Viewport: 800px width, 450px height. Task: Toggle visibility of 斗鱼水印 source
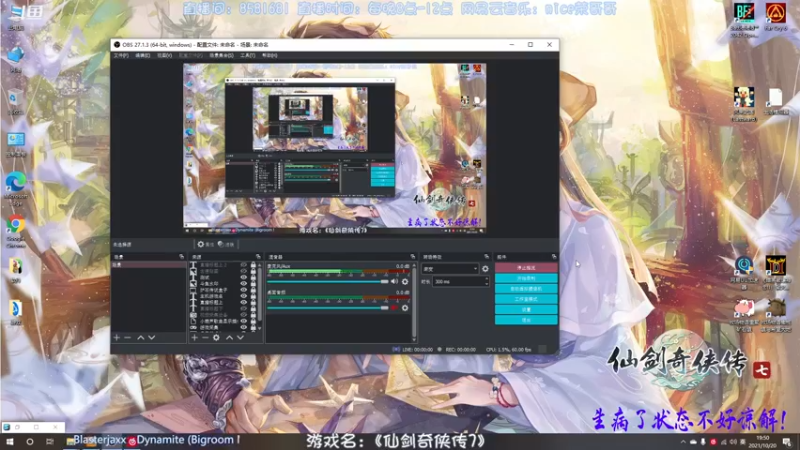243,284
